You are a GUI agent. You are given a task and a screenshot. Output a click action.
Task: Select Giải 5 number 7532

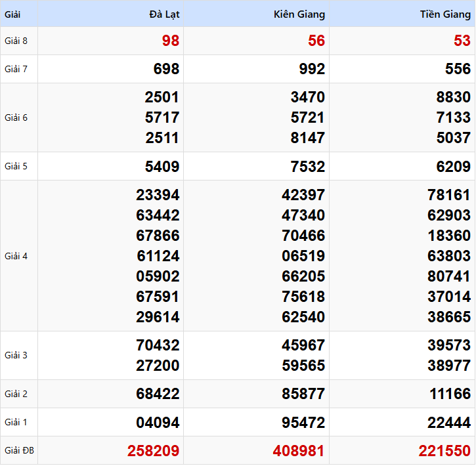click(x=307, y=166)
